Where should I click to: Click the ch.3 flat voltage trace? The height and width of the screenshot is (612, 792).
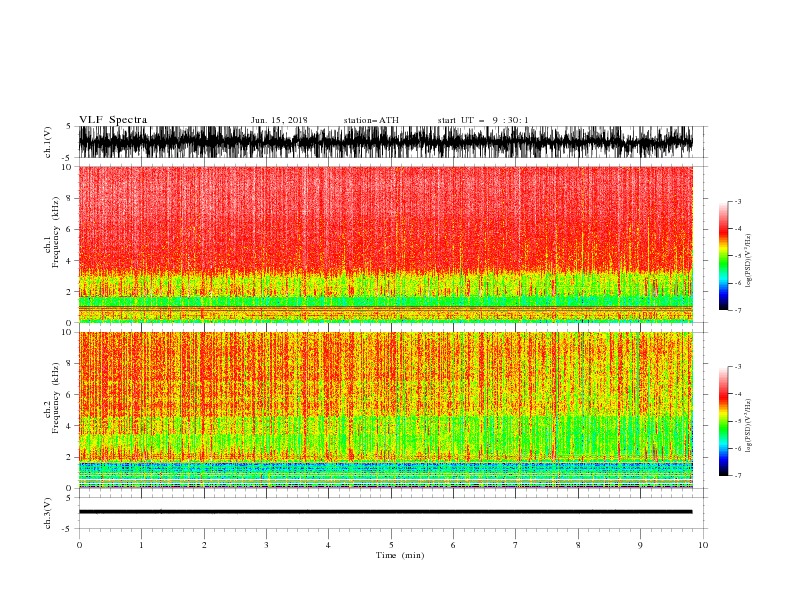click(385, 512)
